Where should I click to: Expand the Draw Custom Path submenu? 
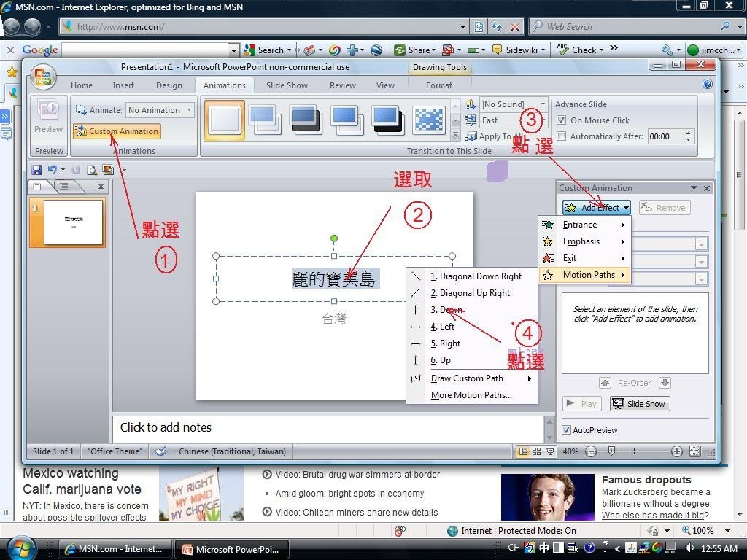click(x=472, y=378)
